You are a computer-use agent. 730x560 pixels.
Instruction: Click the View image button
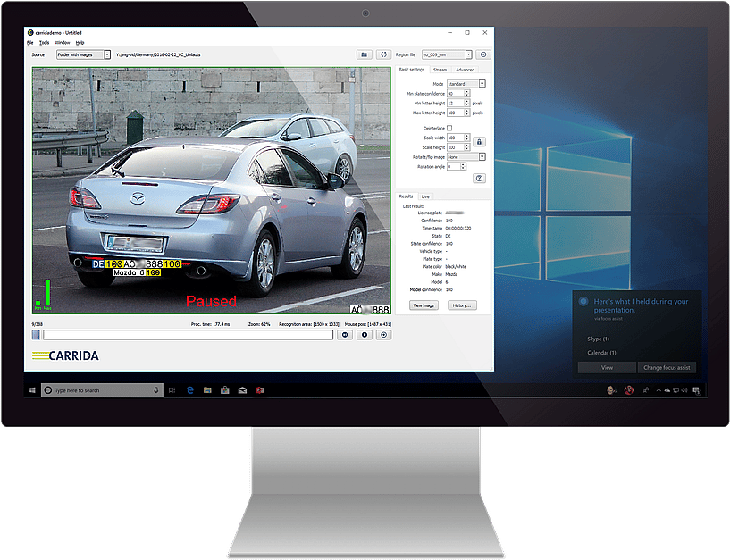pyautogui.click(x=424, y=305)
